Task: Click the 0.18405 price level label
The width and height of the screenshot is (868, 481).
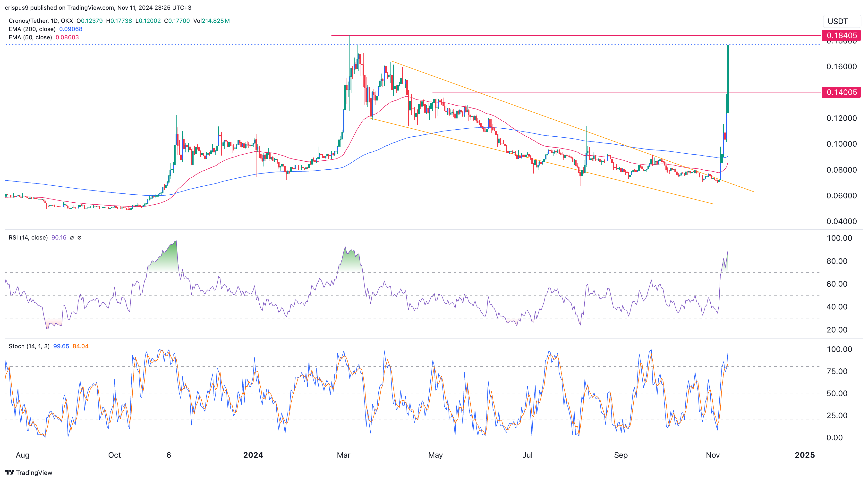Action: coord(841,35)
